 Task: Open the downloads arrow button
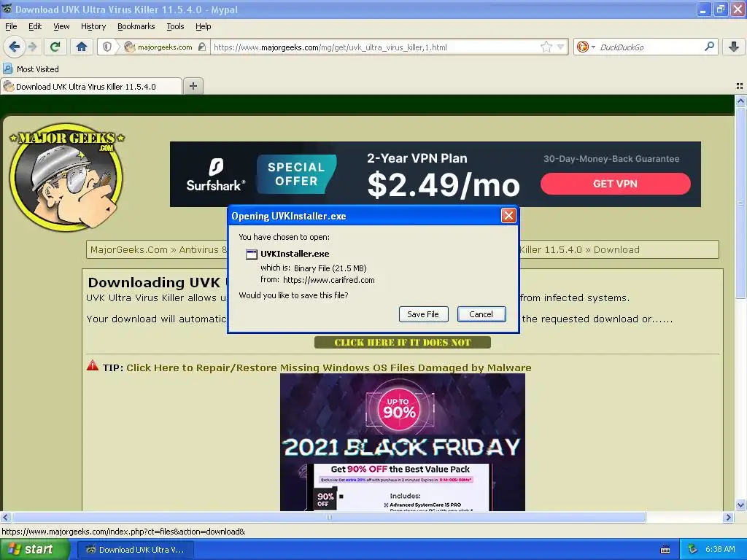pyautogui.click(x=734, y=47)
